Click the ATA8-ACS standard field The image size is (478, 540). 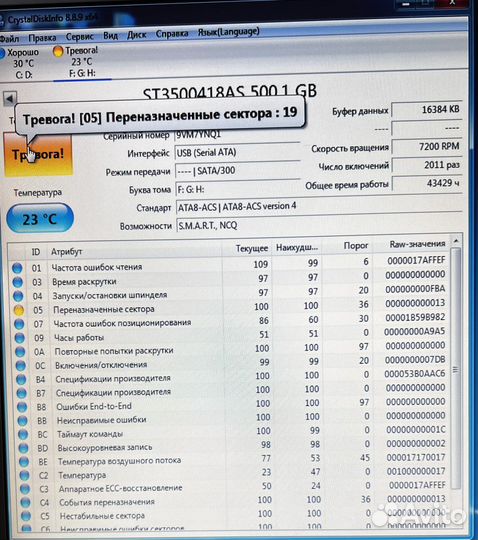(319, 207)
